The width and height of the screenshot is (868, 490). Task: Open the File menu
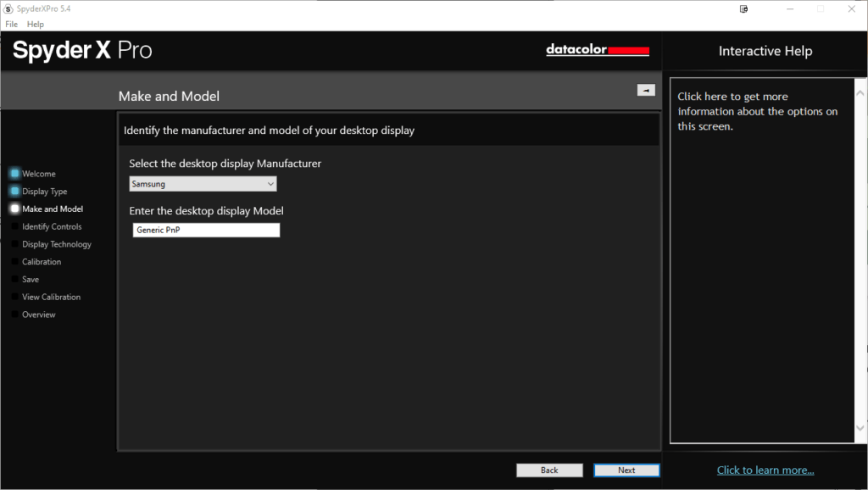point(11,25)
